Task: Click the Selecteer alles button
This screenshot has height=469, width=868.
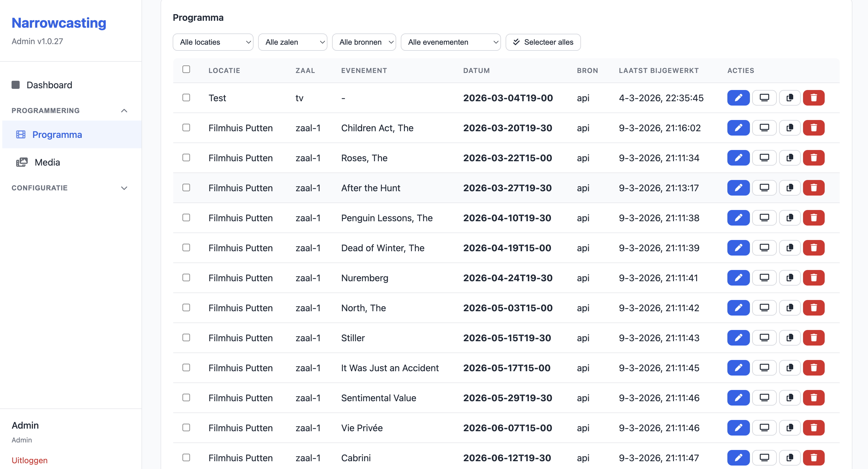Action: (x=543, y=42)
